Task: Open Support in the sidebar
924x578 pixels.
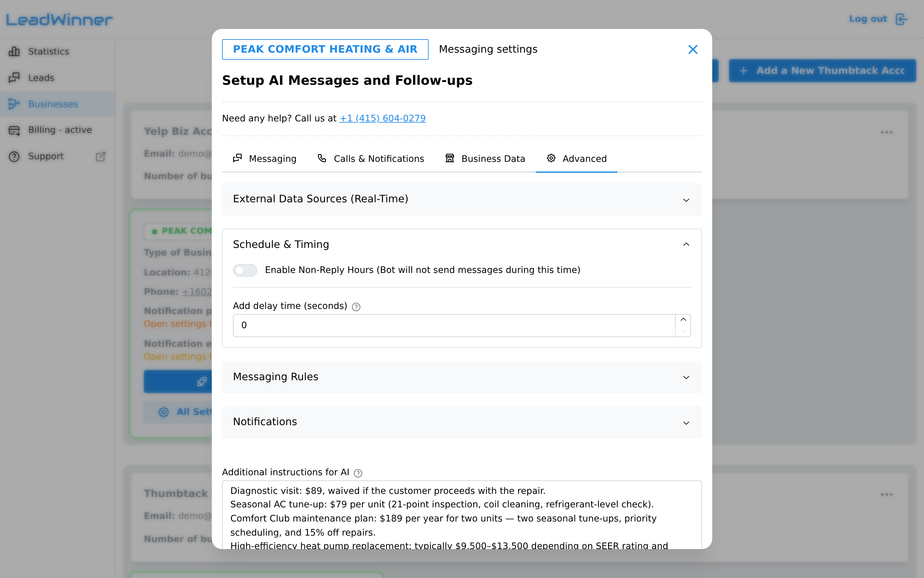Action: (57, 156)
